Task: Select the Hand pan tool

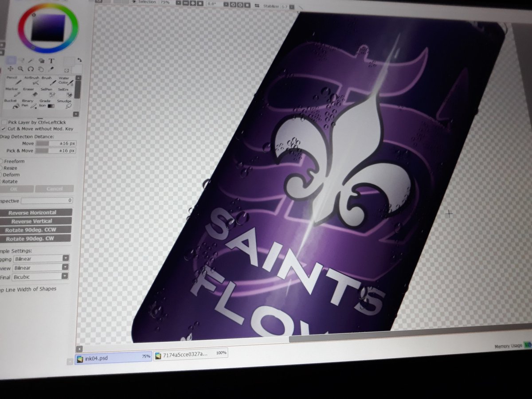Action: (x=40, y=69)
